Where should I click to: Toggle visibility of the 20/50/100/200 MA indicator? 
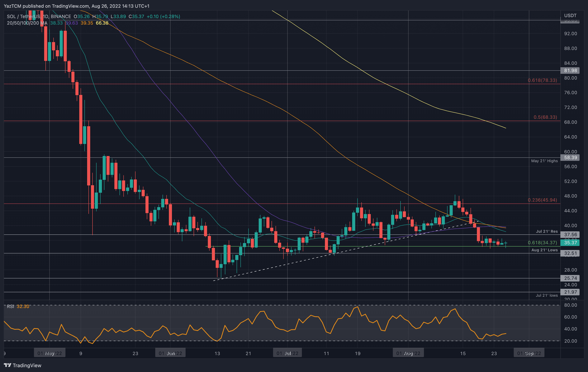pos(27,23)
